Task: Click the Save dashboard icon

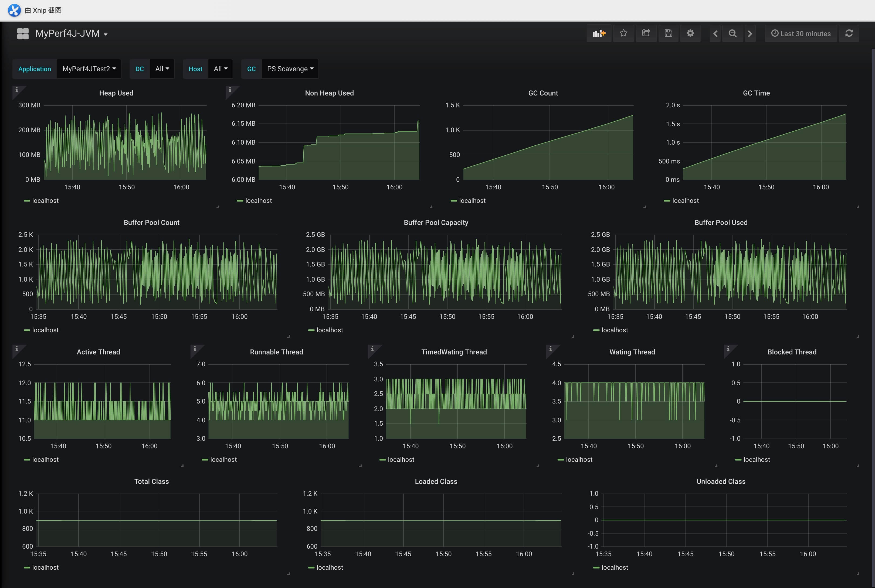Action: [x=668, y=33]
